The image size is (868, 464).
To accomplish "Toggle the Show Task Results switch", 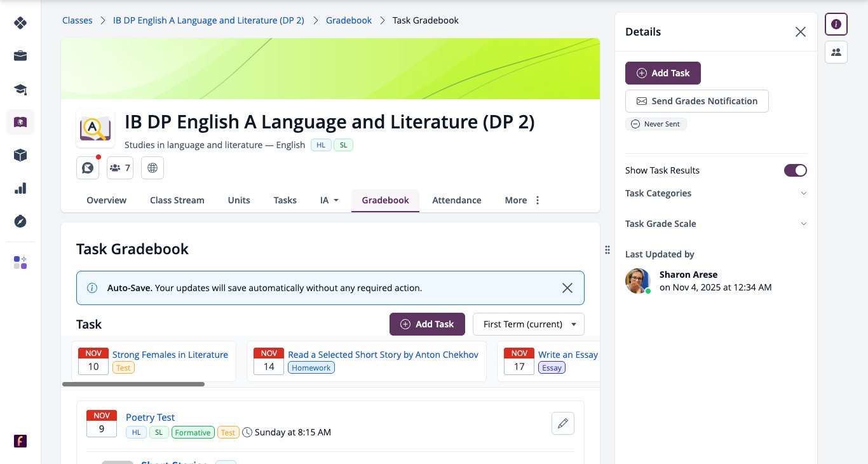I will point(796,170).
